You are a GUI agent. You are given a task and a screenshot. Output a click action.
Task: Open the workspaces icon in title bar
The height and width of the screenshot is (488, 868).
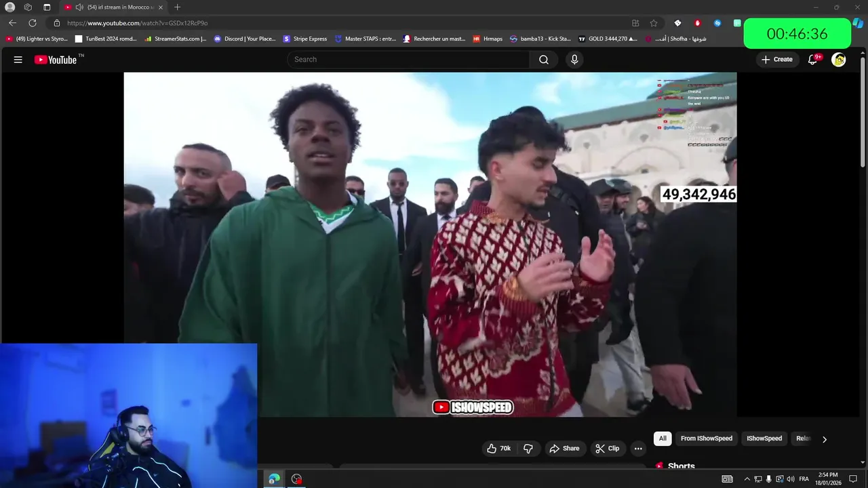coord(28,7)
